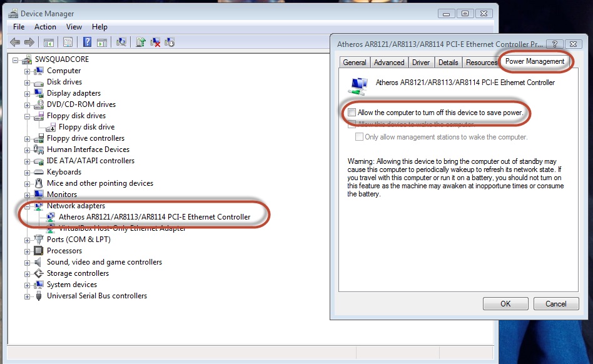This screenshot has width=593, height=364.
Task: Expand the IDE ATA/ATAPI controllers node
Action: [27, 161]
